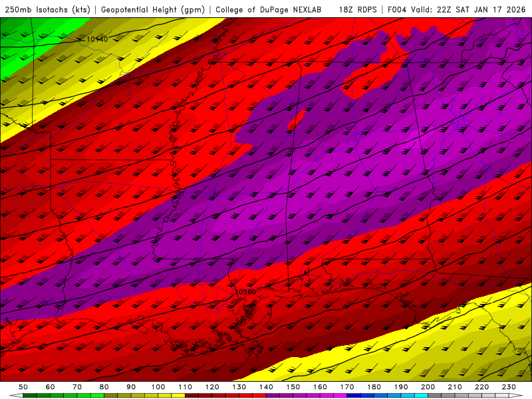Image resolution: width=532 pixels, height=399 pixels.
Task: Click the 10140 height contour label
Action: (x=97, y=39)
